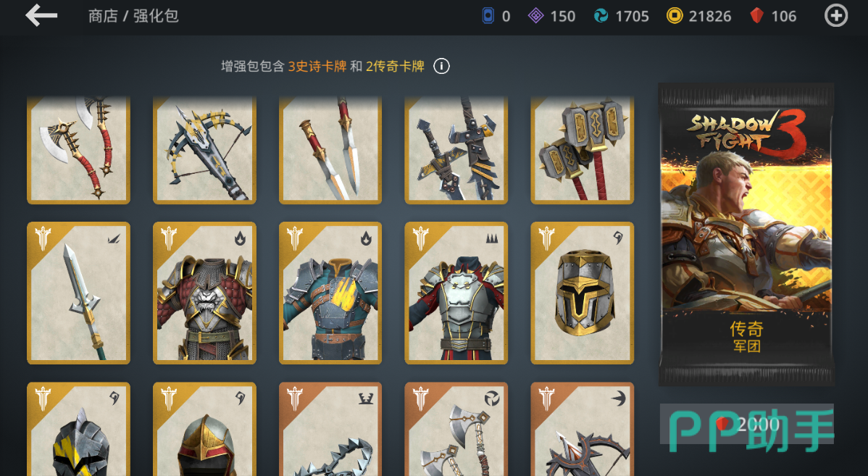Select the twin war hammers card

583,149
